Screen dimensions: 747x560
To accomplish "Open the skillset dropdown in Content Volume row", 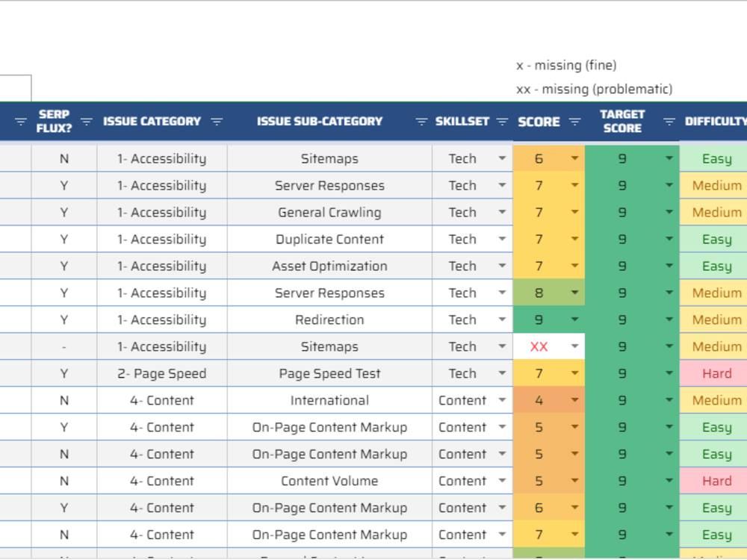I will pos(502,480).
